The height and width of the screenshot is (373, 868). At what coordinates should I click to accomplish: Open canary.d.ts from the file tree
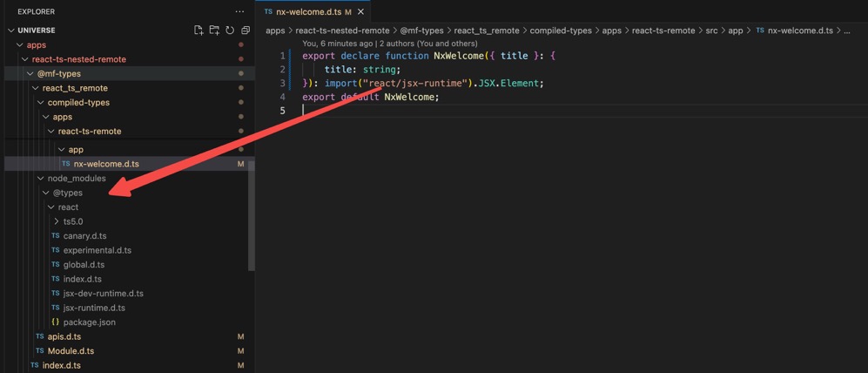coord(84,236)
